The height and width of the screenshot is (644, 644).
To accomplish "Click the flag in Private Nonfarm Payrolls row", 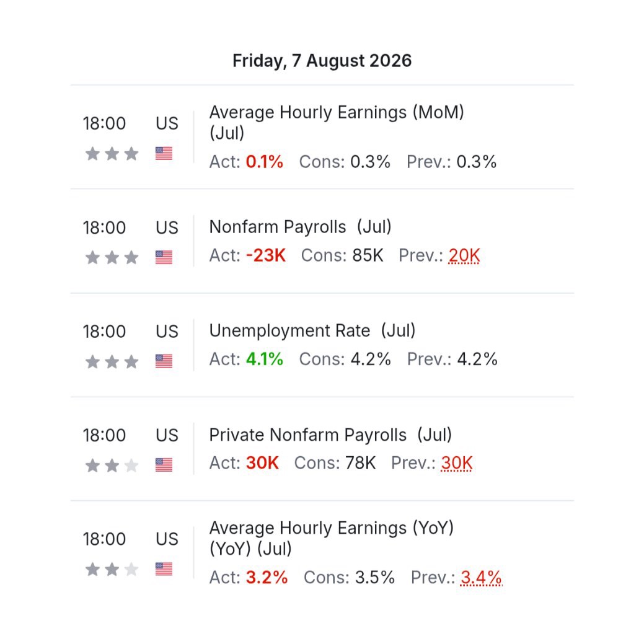I will 164,465.
